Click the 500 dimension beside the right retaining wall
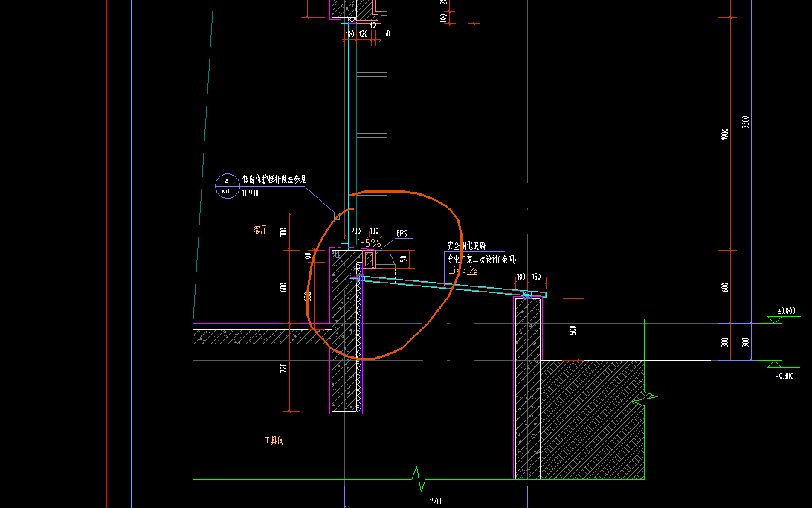Viewport: 812px width, 508px height. coord(573,330)
